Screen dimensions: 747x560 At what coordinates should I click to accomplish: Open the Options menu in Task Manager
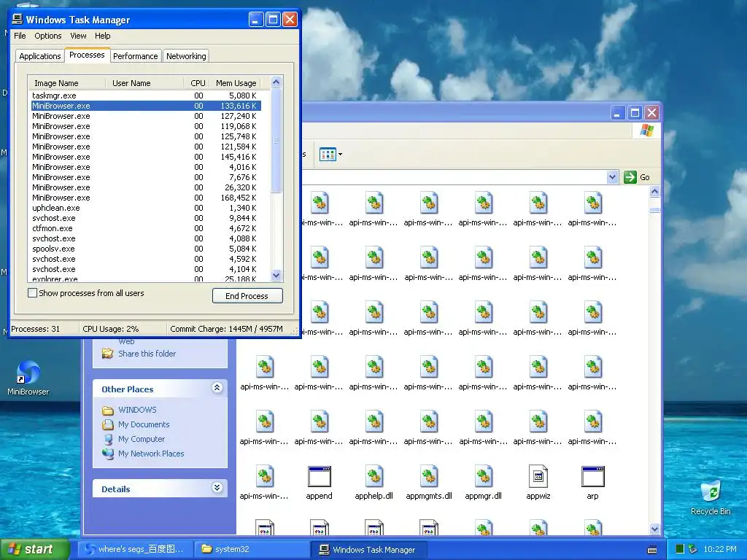(x=47, y=36)
